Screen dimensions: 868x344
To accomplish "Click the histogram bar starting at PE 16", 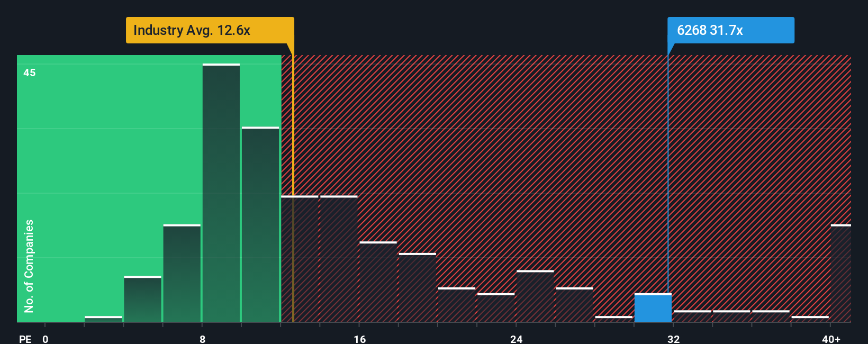I will click(378, 282).
